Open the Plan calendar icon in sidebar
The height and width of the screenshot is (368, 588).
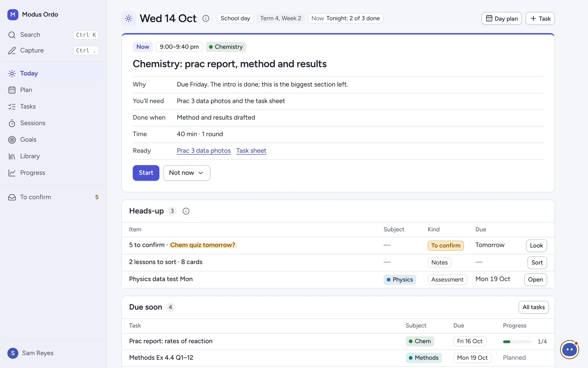tap(12, 90)
